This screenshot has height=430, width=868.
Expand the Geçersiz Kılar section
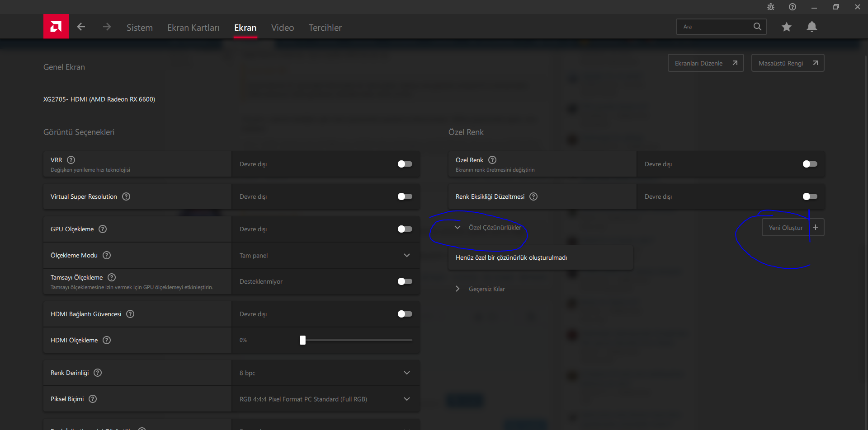(458, 289)
